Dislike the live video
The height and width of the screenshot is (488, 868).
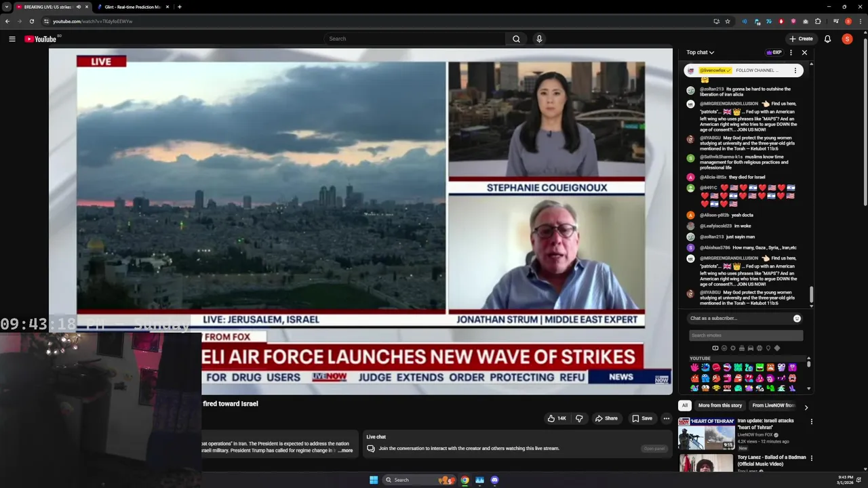point(579,418)
